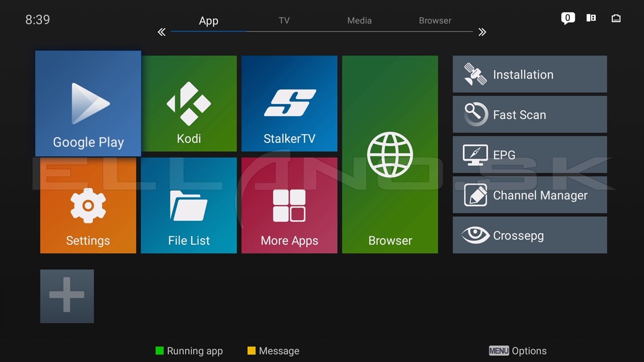Switch to the TV tab
Screen dimensions: 644x362
coord(284,21)
